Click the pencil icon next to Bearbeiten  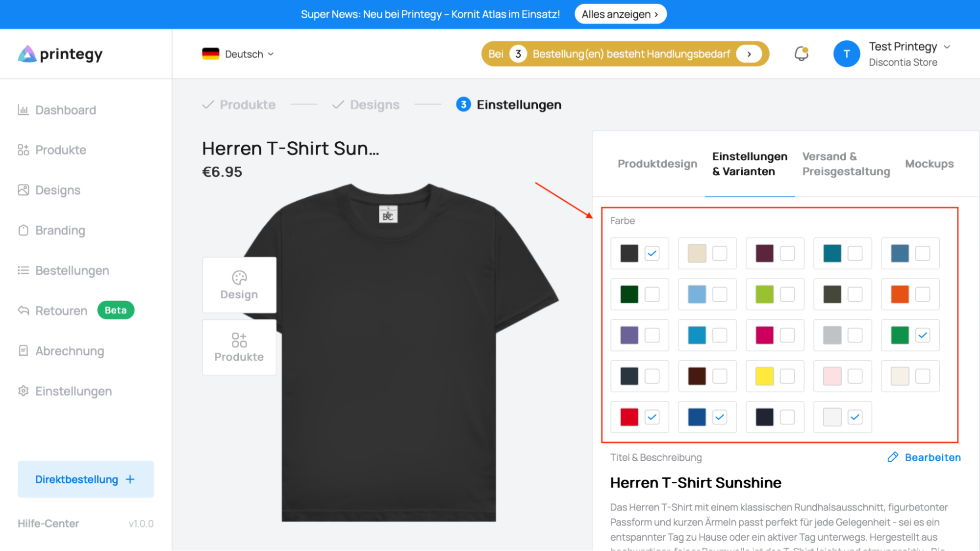pos(893,457)
